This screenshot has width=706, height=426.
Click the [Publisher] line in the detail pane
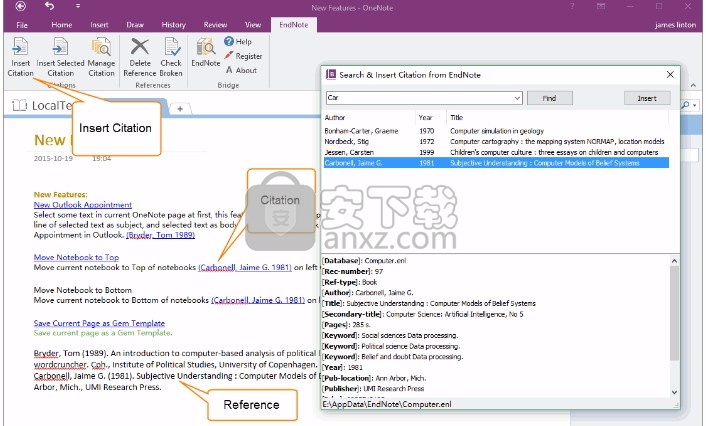click(373, 389)
